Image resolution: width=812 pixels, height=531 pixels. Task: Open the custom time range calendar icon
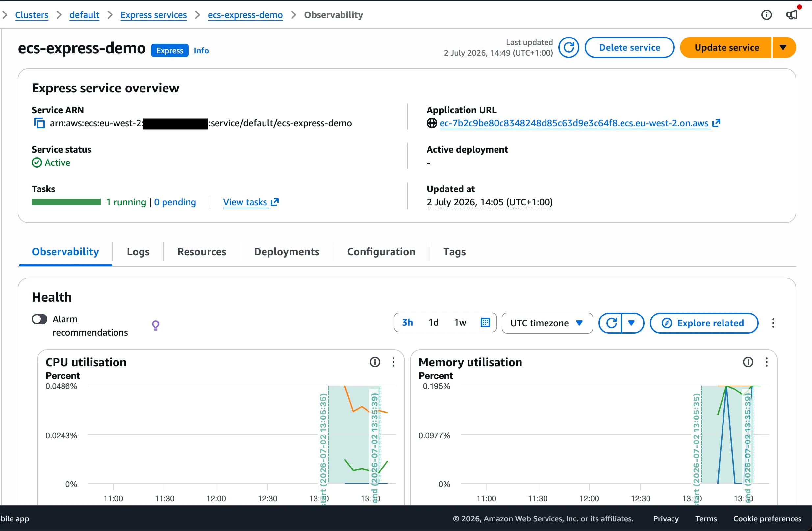tap(485, 322)
